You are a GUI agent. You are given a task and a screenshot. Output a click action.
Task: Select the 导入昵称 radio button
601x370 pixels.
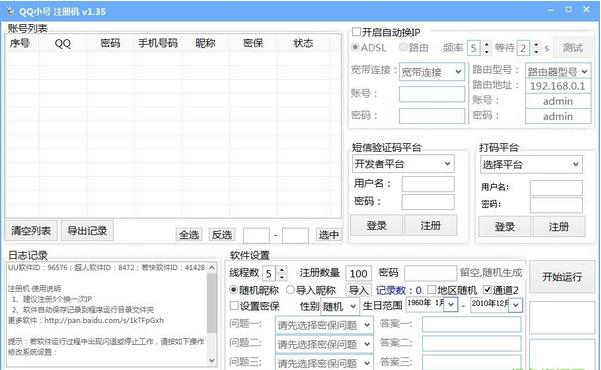pyautogui.click(x=290, y=290)
